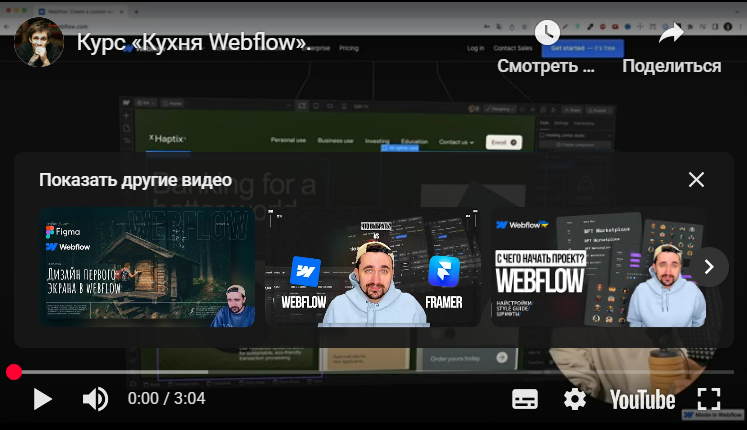The width and height of the screenshot is (747, 430).
Task: Click the middle of the video progress bar
Action: [373, 372]
